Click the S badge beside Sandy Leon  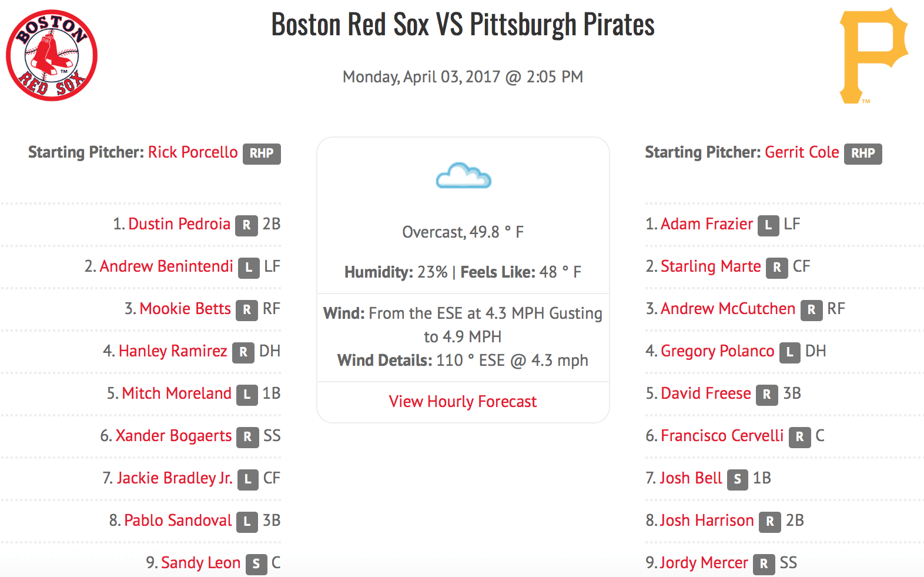(256, 564)
